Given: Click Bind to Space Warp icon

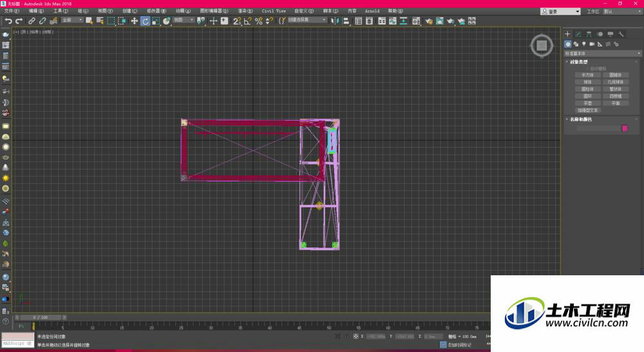Looking at the screenshot, I should click(53, 21).
